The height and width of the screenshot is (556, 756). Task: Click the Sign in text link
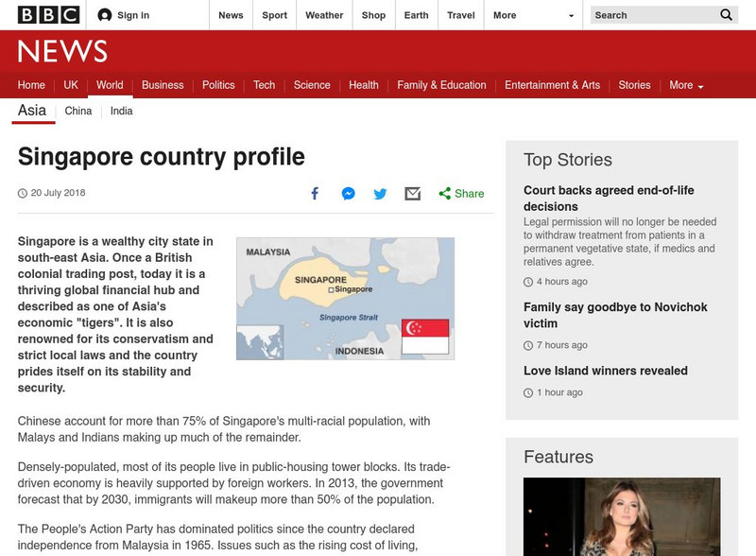[133, 15]
